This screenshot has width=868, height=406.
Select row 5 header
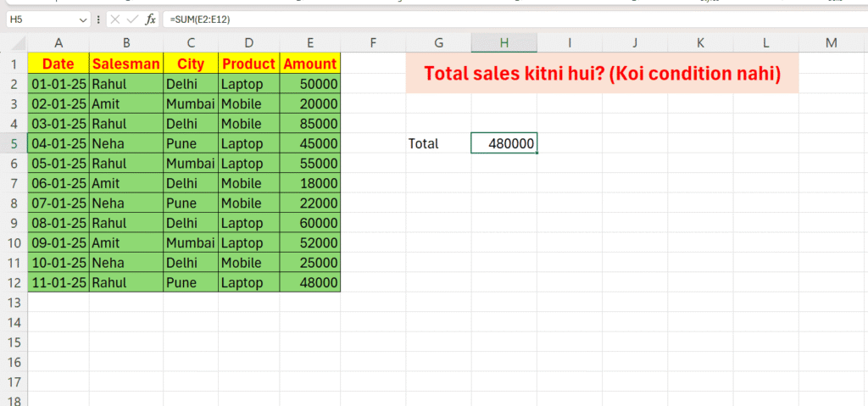pyautogui.click(x=14, y=143)
